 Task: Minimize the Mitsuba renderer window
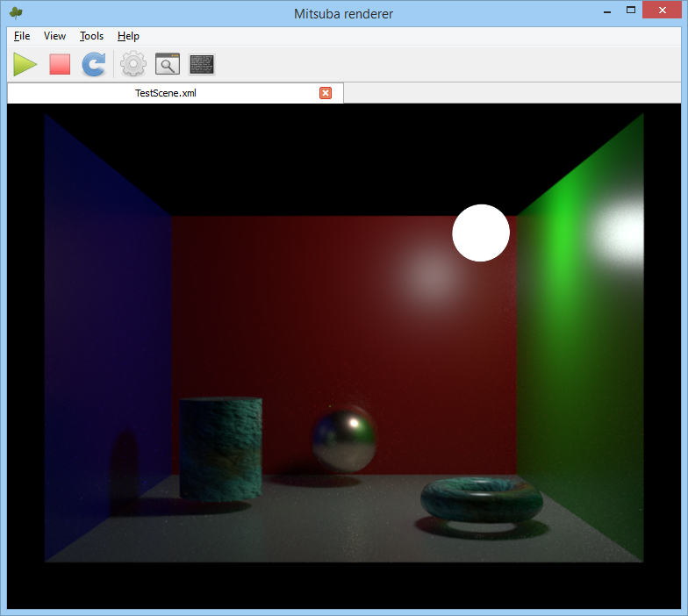(x=607, y=11)
